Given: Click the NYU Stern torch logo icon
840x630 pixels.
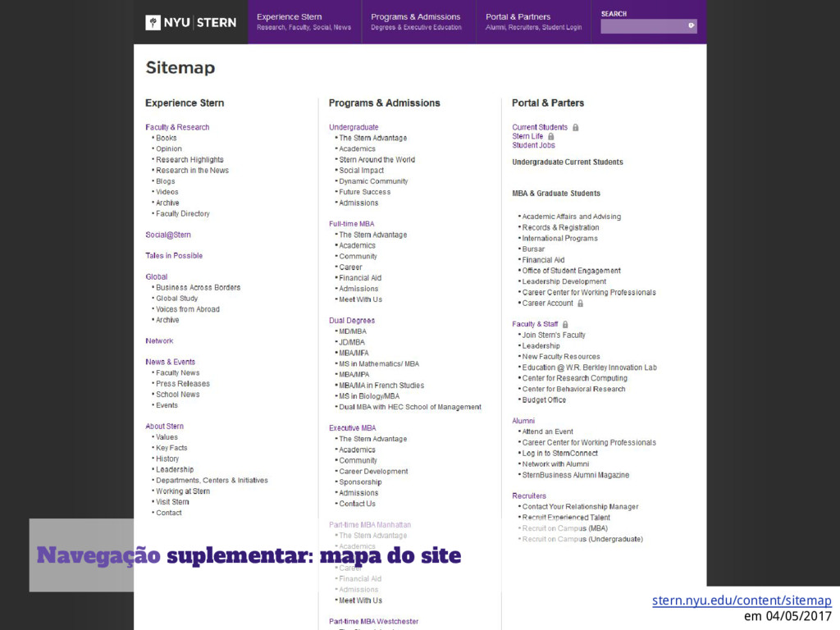Looking at the screenshot, I should 153,22.
